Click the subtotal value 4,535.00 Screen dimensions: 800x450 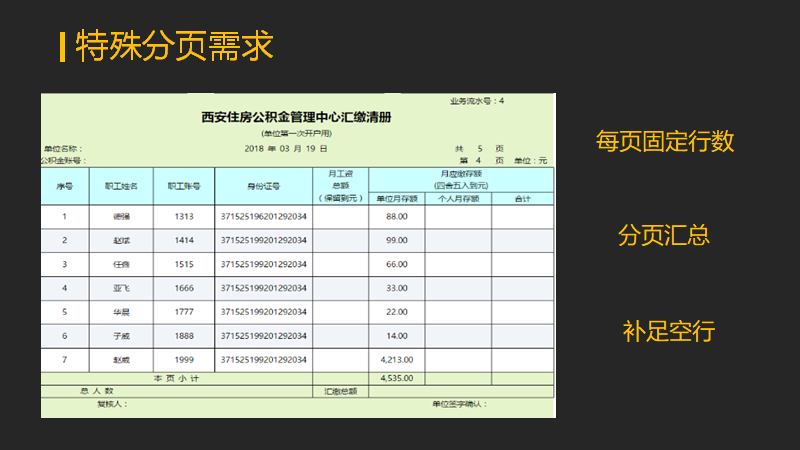click(397, 379)
